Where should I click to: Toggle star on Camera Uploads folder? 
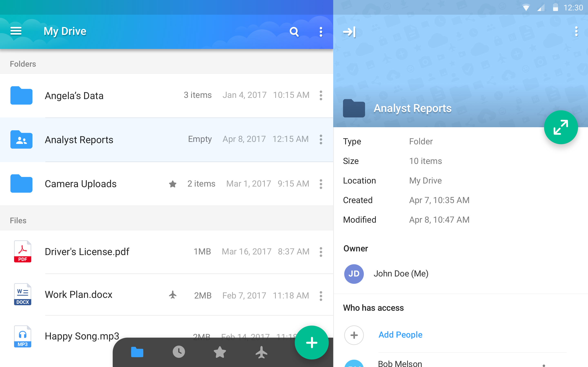pyautogui.click(x=173, y=184)
